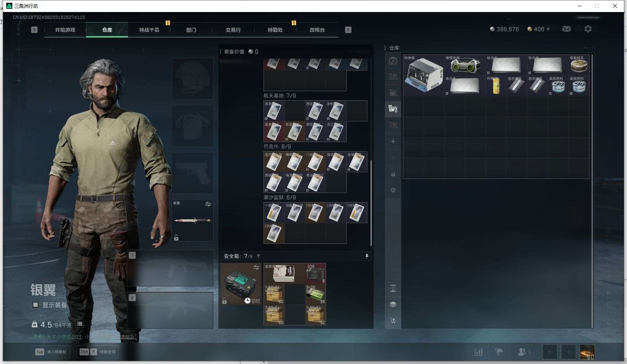Select the .338 AP ammo box
Viewport: 627px width, 364px height.
click(315, 273)
